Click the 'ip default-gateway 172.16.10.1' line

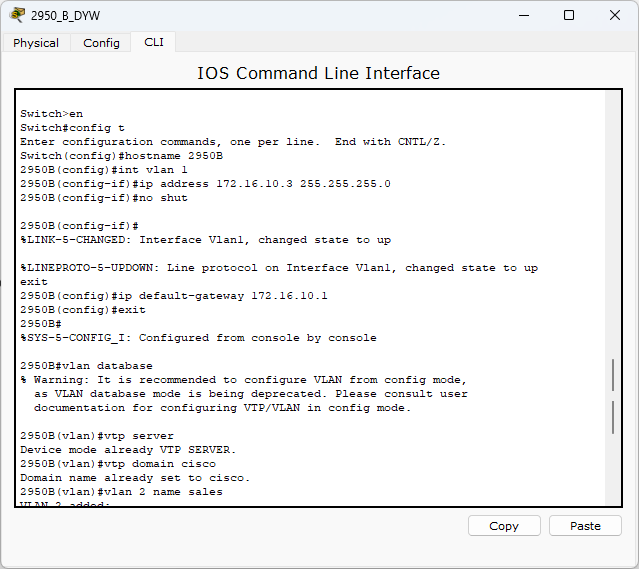174,296
